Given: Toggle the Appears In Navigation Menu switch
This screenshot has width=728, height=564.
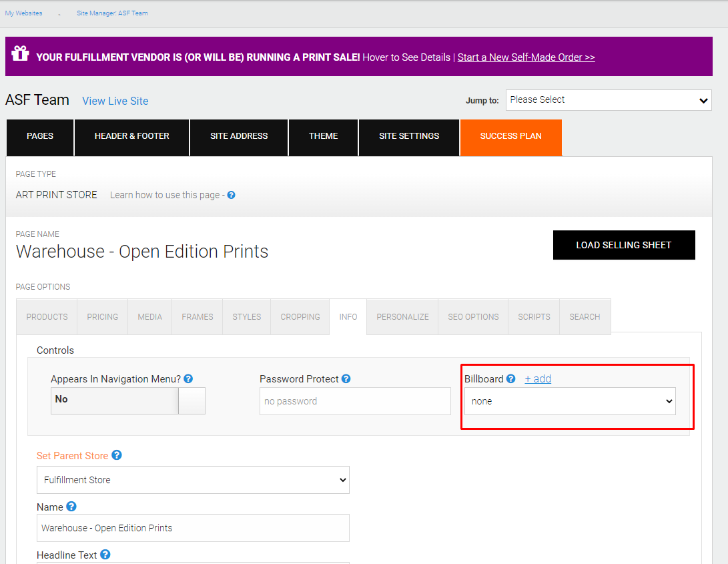Looking at the screenshot, I should click(127, 400).
